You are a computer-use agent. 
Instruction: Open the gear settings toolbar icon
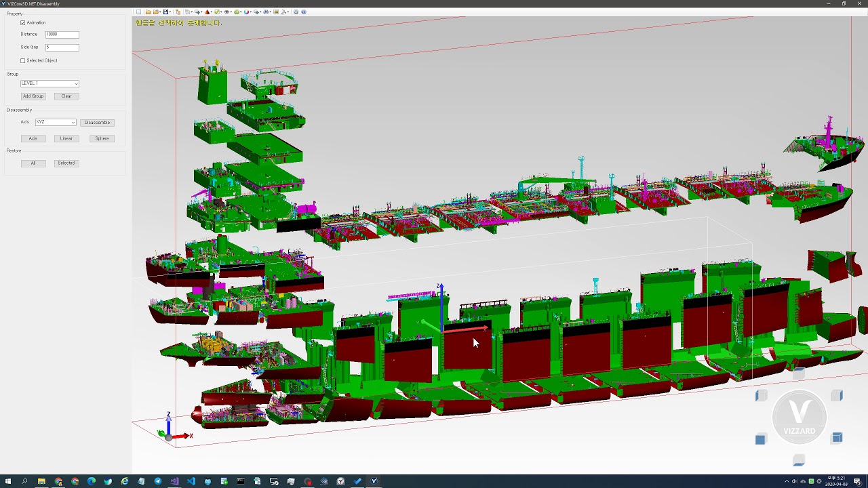coord(296,12)
